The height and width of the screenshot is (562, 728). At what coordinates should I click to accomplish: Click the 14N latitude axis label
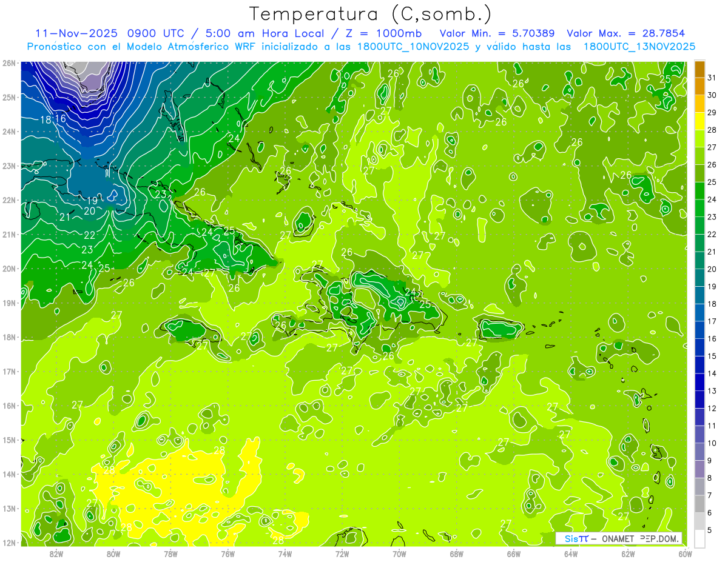(9, 474)
